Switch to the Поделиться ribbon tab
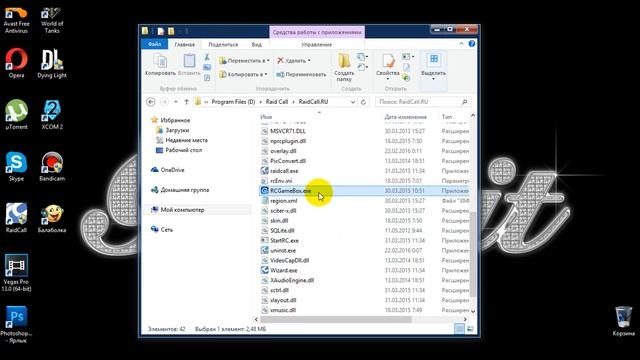 (x=223, y=44)
